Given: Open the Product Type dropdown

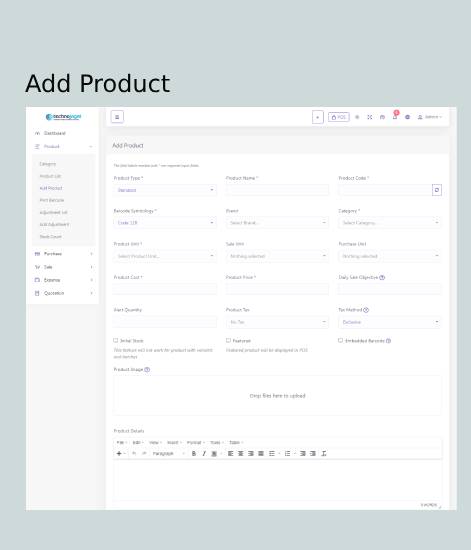Looking at the screenshot, I should click(165, 190).
